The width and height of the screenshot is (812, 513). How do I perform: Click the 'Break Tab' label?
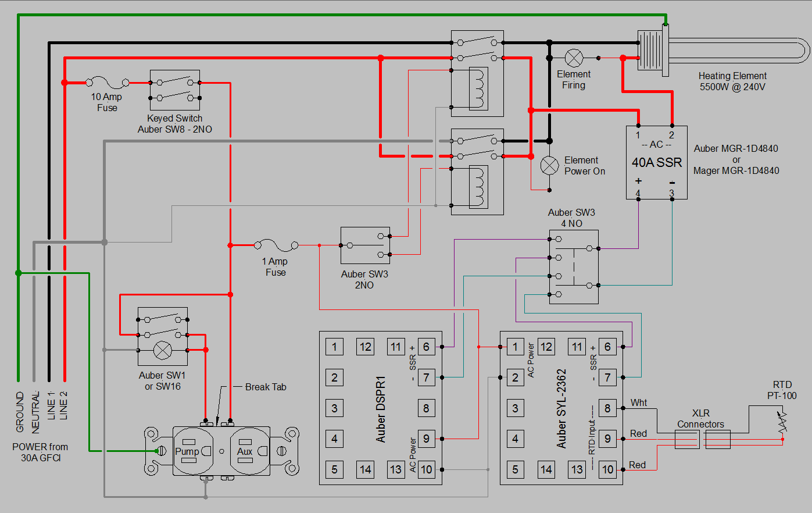pos(266,387)
